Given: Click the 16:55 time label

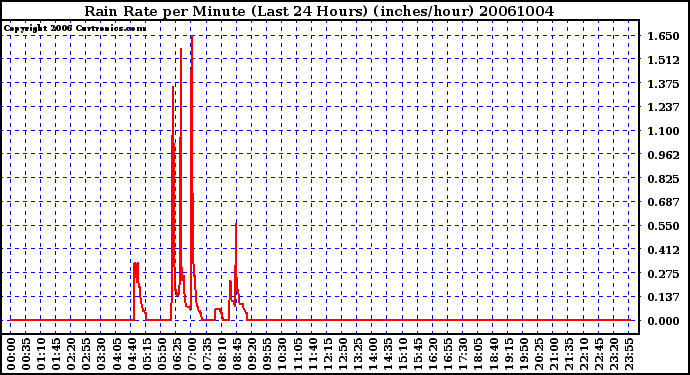Looking at the screenshot, I should pyautogui.click(x=448, y=354).
